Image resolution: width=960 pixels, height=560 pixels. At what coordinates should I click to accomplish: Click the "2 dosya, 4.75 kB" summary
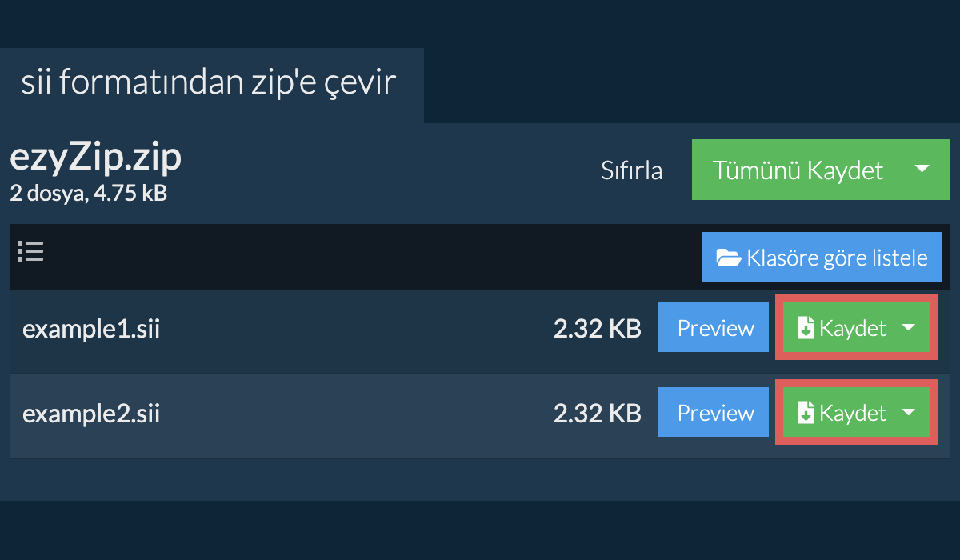(x=88, y=193)
